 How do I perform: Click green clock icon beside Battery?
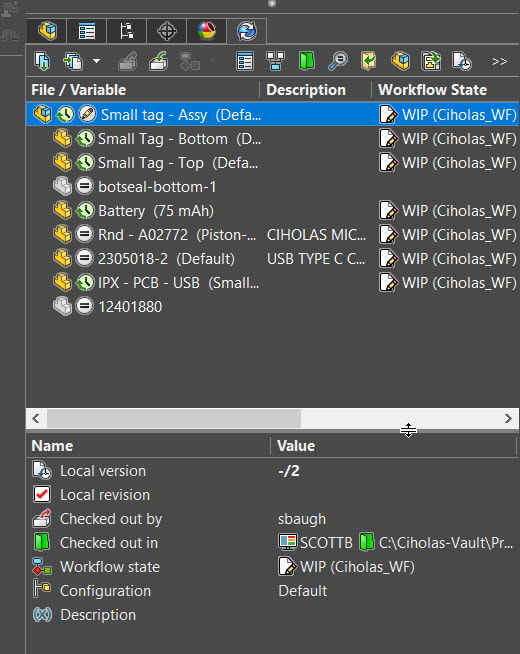(x=85, y=211)
